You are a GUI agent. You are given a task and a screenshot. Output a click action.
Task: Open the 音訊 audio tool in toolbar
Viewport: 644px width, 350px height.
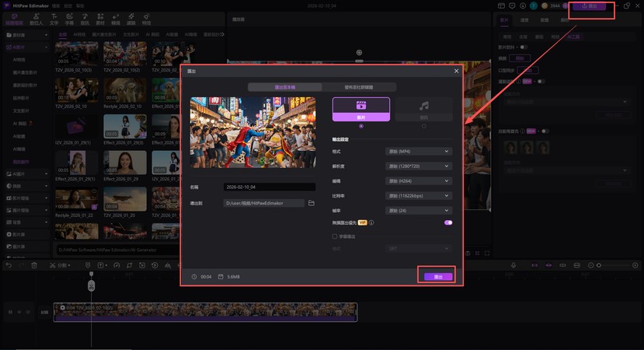85,18
